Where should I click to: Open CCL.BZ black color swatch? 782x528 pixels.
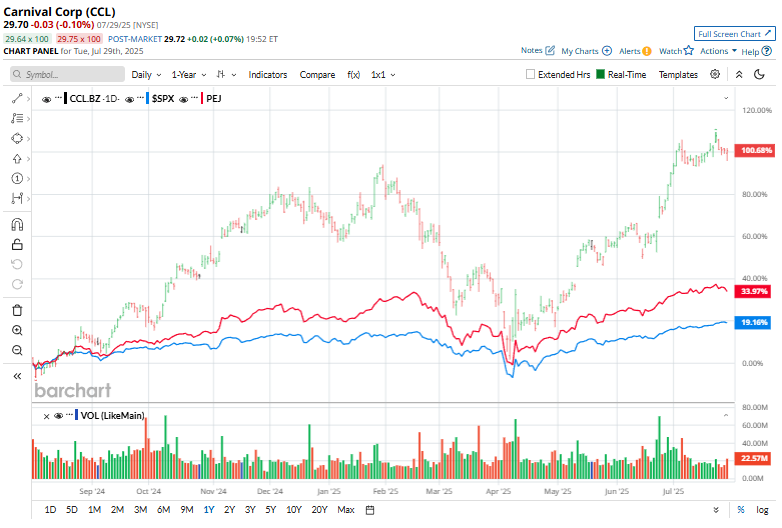(65, 98)
